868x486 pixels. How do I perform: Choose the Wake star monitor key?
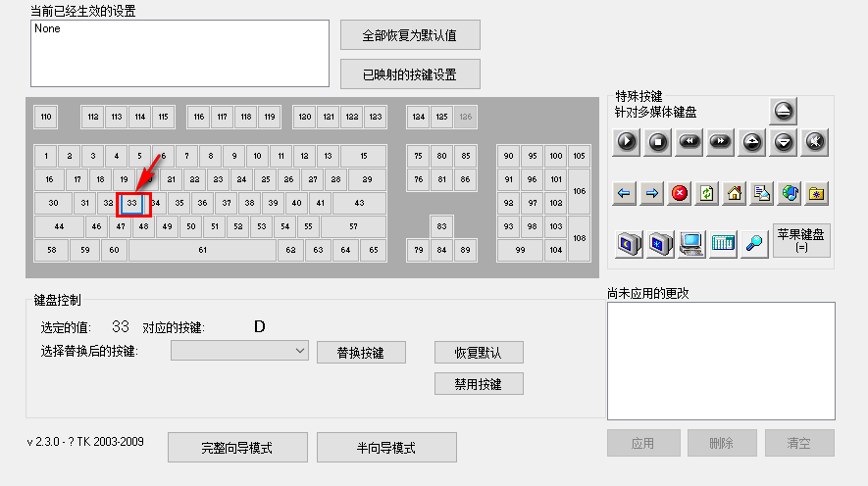660,243
